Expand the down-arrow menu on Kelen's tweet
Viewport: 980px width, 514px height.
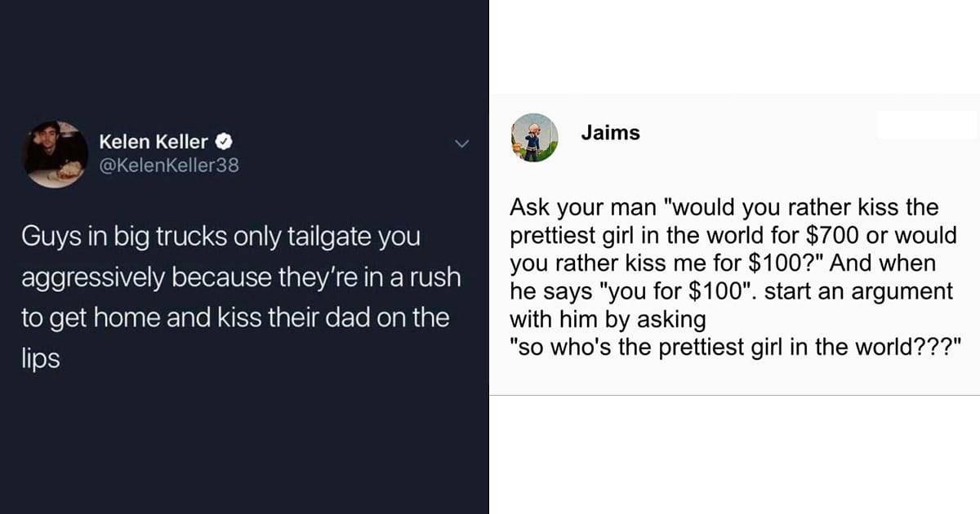point(462,144)
